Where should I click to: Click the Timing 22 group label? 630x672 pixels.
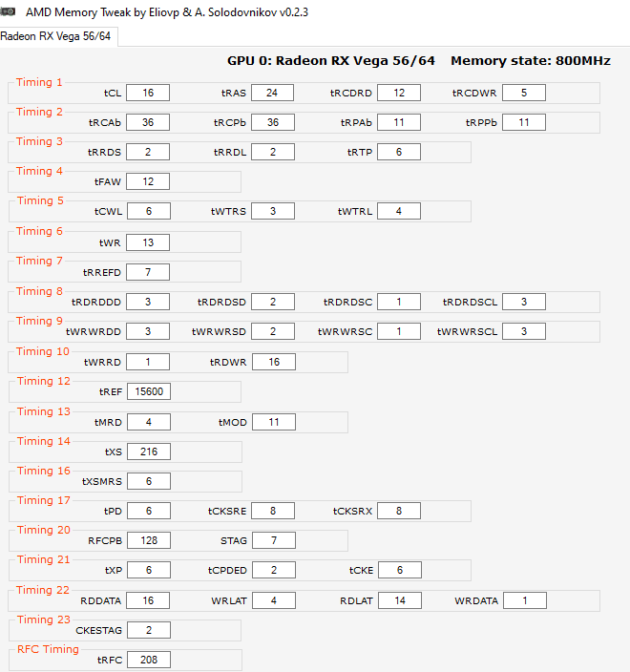43,590
